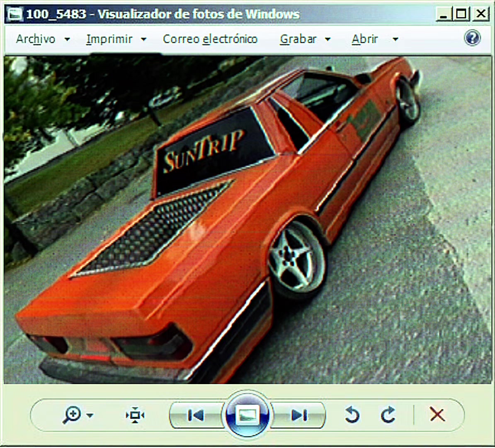Minimize the photo viewer window
Viewport: 495px width, 448px height.
click(x=444, y=14)
